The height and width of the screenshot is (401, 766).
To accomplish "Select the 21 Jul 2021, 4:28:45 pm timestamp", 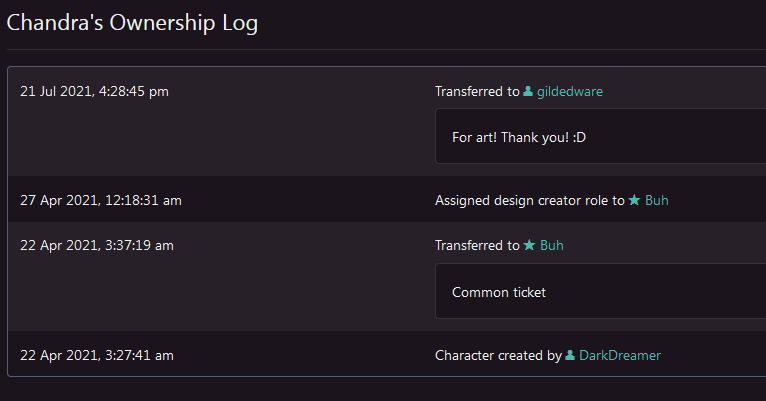I will [x=94, y=92].
